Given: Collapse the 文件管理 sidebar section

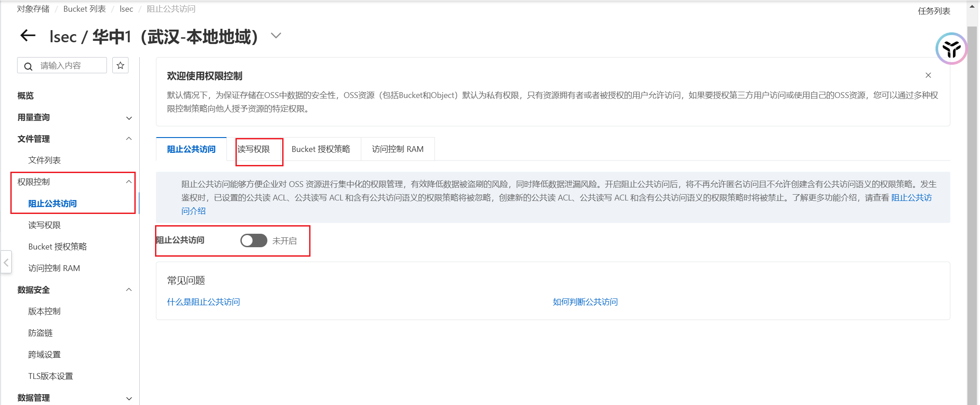Looking at the screenshot, I should [x=129, y=139].
